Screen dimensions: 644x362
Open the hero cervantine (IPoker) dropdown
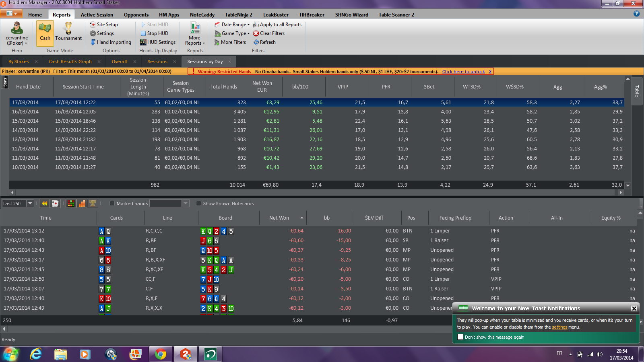pyautogui.click(x=17, y=34)
